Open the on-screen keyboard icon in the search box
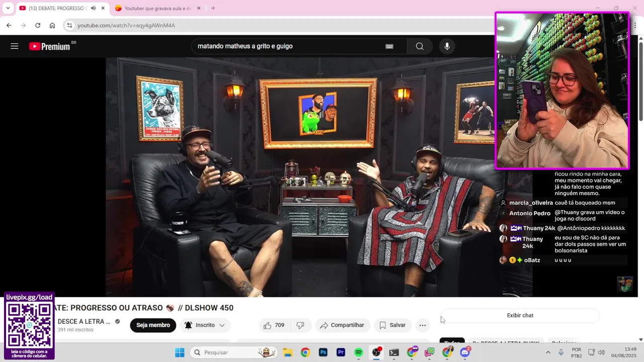Screen dimensions: 644x362 pos(389,46)
